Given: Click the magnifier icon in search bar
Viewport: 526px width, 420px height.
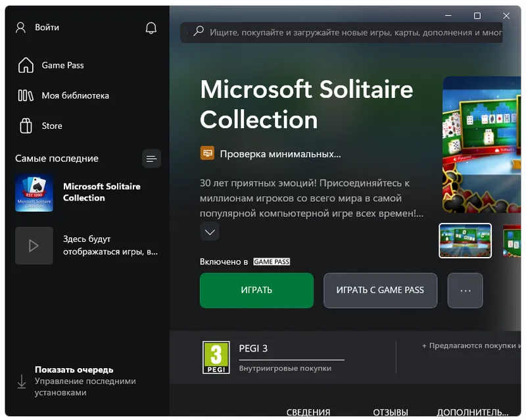Looking at the screenshot, I should 199,31.
